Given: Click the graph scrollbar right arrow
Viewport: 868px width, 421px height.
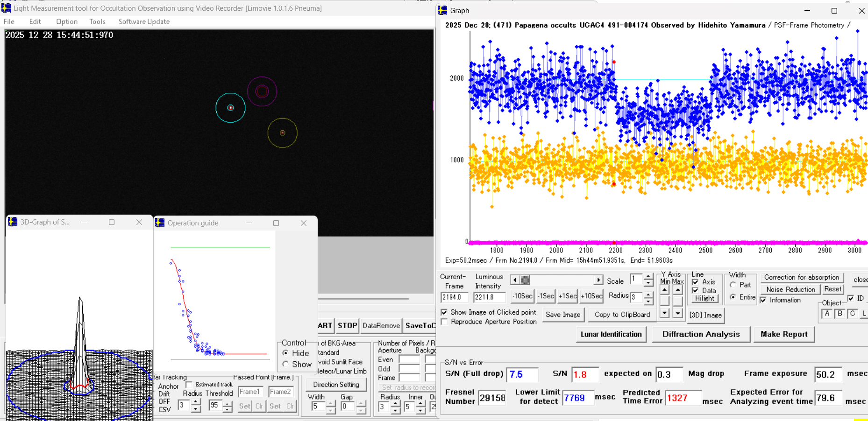Looking at the screenshot, I should tap(598, 280).
